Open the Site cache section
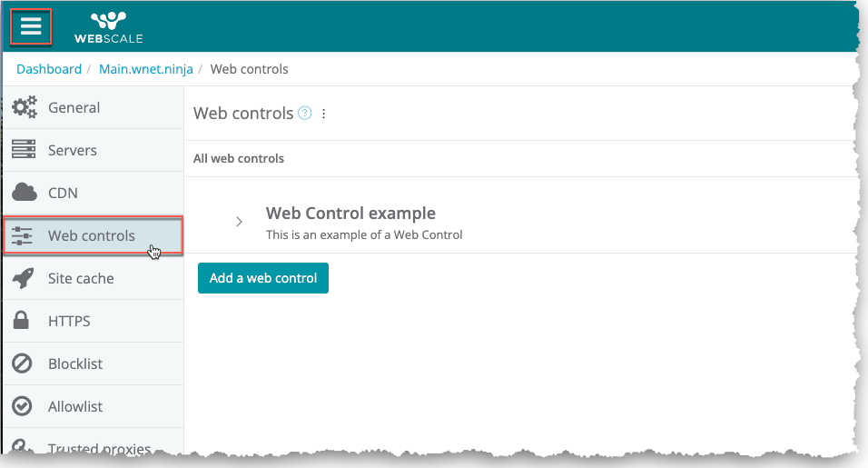Viewport: 868px width, 468px height. coord(81,278)
